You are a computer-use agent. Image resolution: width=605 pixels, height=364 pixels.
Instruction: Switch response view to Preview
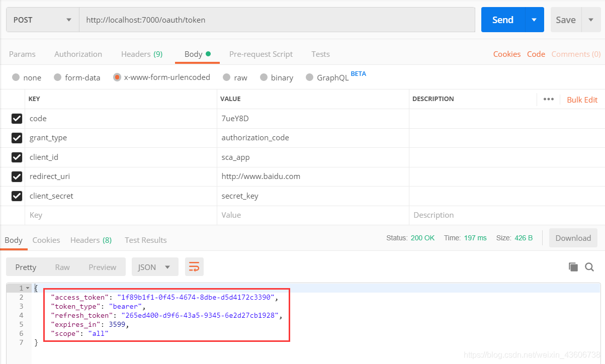[x=103, y=267]
